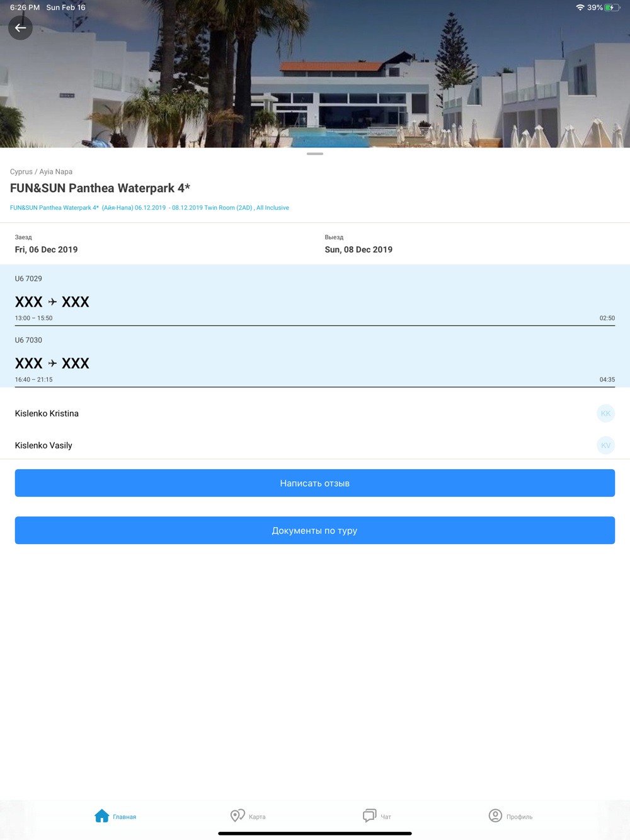Tap the airplane icon of flight U6 7029
The height and width of the screenshot is (840, 630).
52,302
